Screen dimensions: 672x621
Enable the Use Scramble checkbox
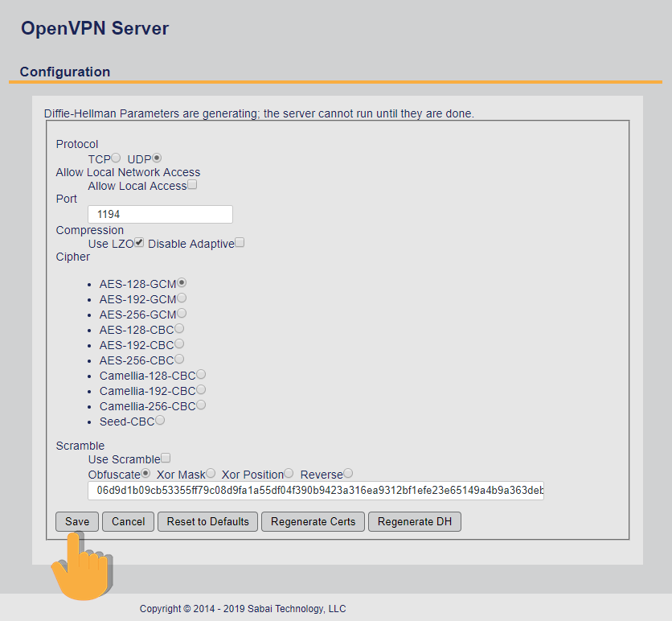click(166, 458)
